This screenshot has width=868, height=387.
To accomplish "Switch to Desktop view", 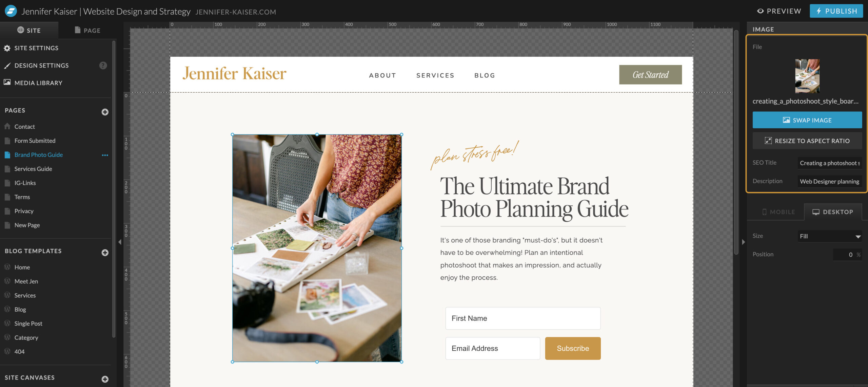I will [833, 212].
